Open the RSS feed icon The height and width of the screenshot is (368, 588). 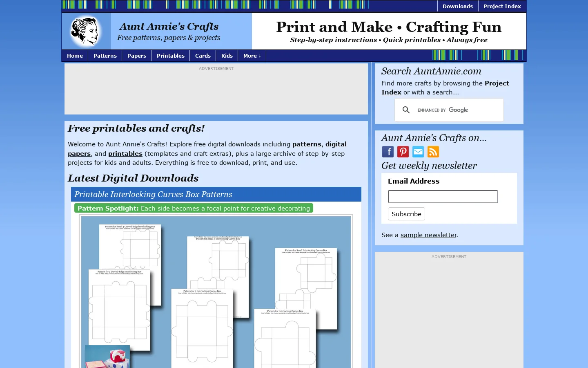tap(433, 152)
